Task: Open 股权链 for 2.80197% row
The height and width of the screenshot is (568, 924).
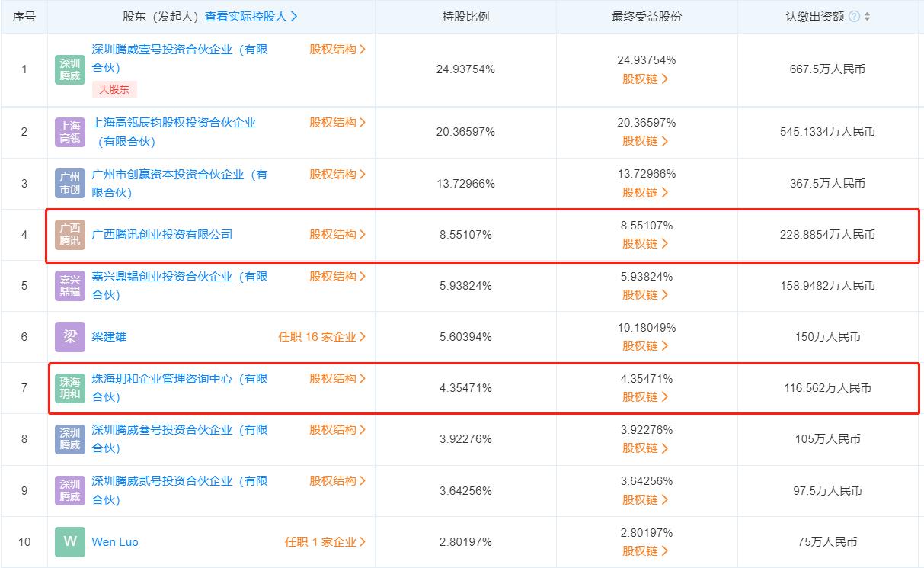Action: pyautogui.click(x=646, y=551)
